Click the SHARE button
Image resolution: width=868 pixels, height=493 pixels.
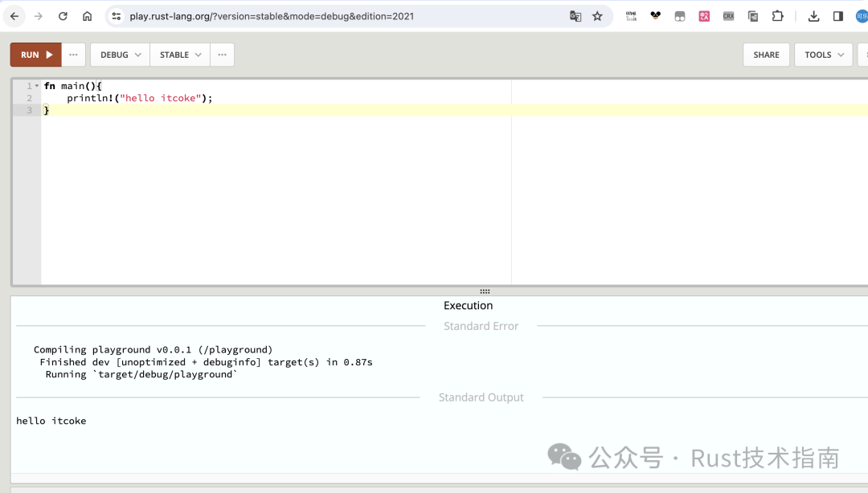766,55
